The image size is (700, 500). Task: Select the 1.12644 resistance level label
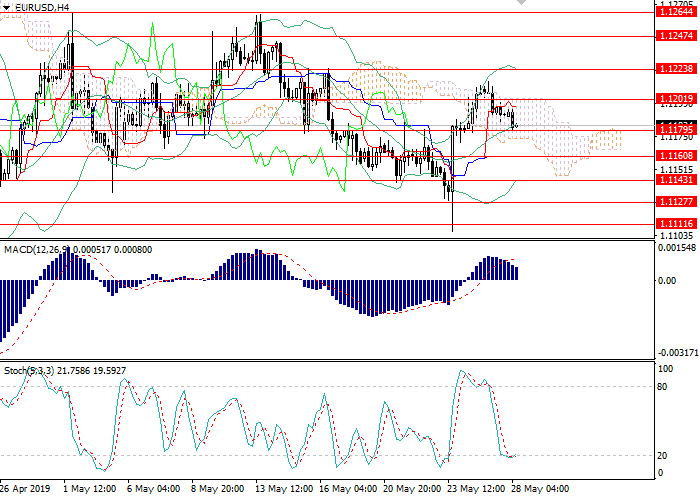click(676, 14)
